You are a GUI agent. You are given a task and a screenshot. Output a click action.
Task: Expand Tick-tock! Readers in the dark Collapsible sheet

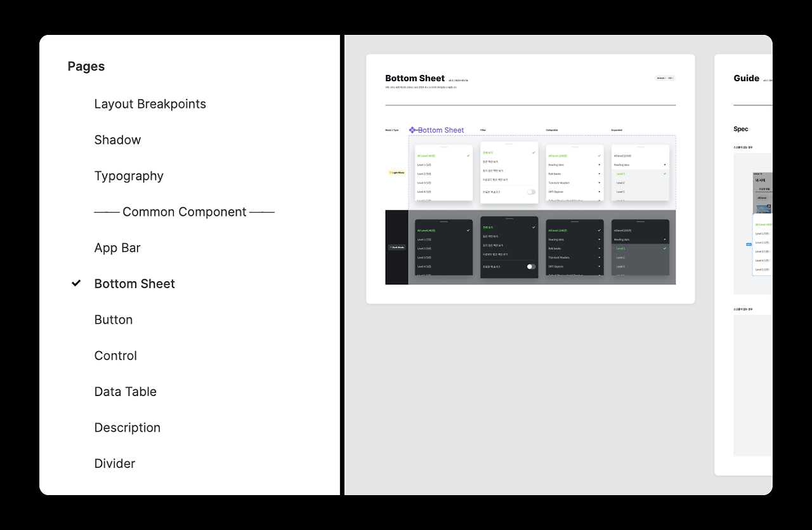tap(599, 258)
